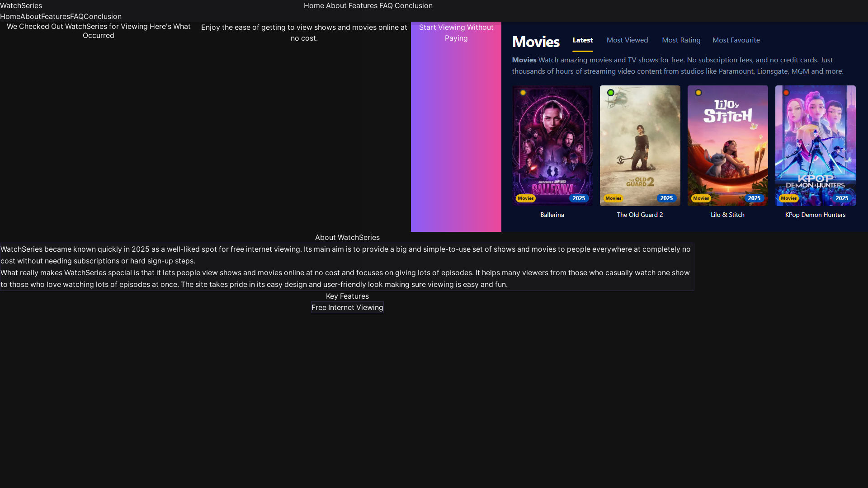Click the yellow dot on Lilo & Stitch poster
The height and width of the screenshot is (488, 868).
698,93
